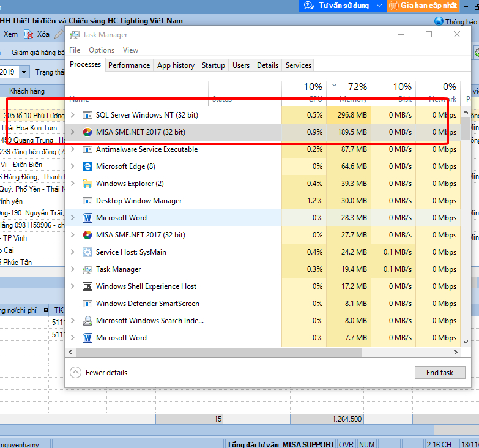Switch to the Performance tab
Screen dimensions: 479x448
point(129,65)
